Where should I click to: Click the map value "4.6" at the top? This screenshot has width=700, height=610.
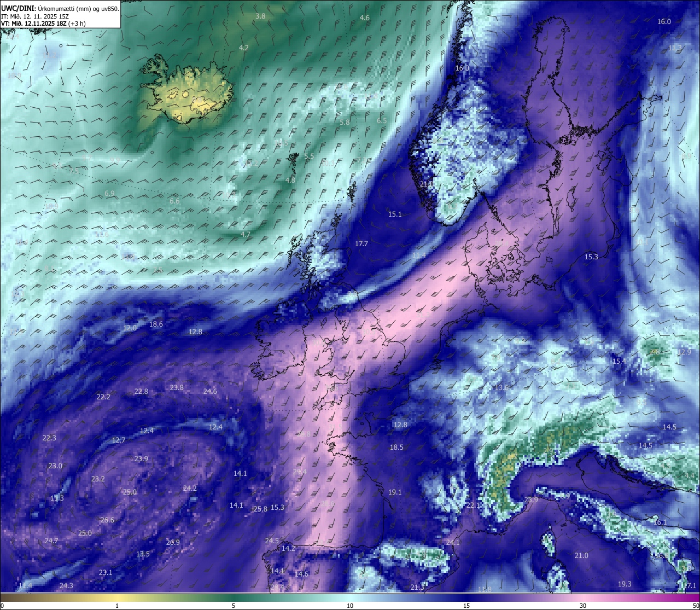pyautogui.click(x=364, y=18)
